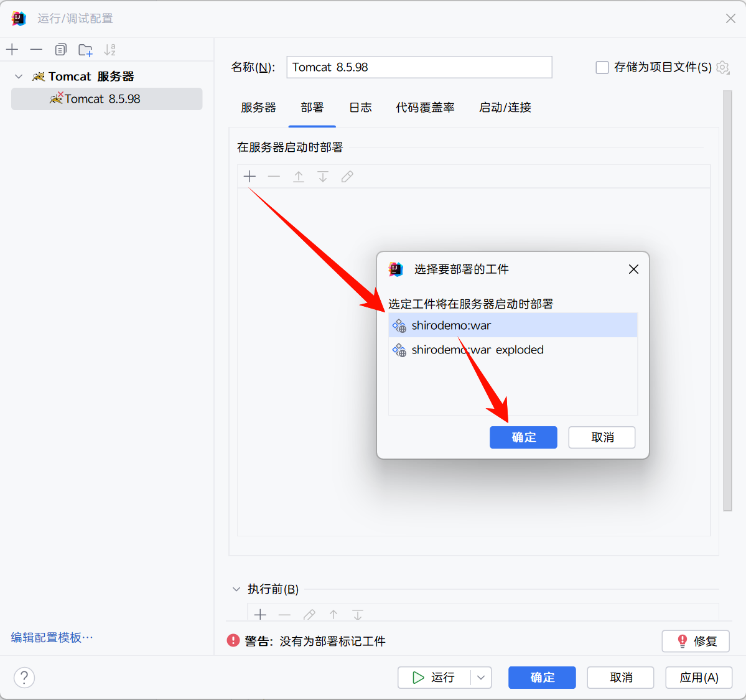
Task: Open gear settings next to 存储为项目文件
Action: click(x=723, y=68)
